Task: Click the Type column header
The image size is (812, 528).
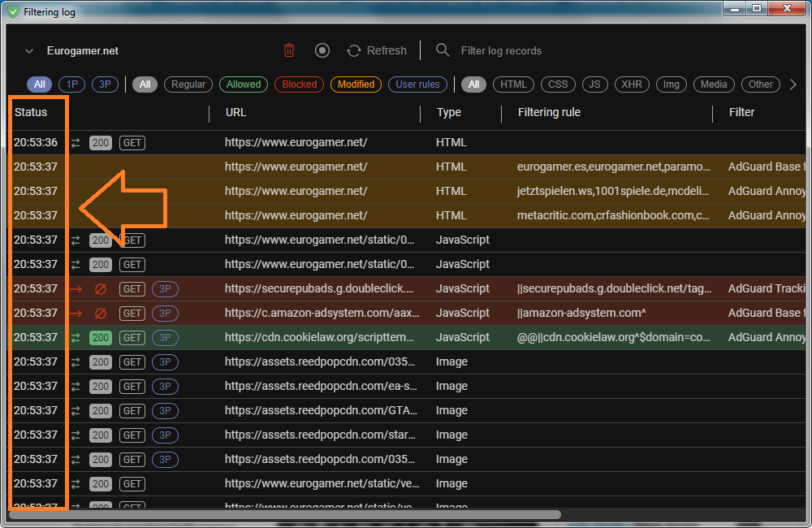Action: point(448,112)
